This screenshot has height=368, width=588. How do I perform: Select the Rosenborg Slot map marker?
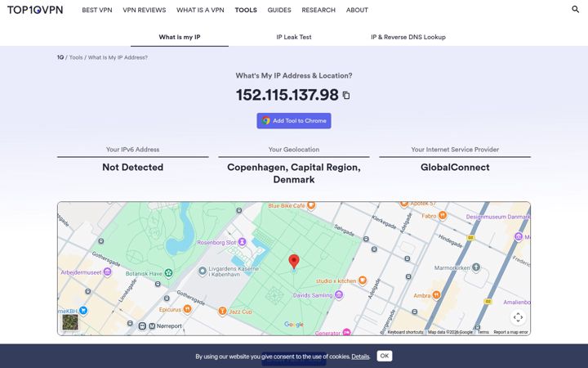click(x=243, y=242)
